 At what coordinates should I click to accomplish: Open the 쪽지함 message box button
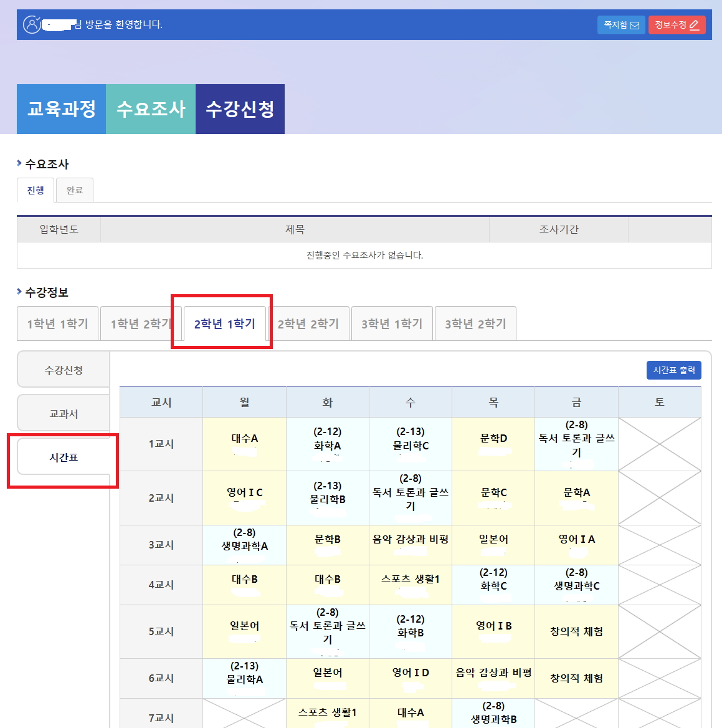click(621, 25)
